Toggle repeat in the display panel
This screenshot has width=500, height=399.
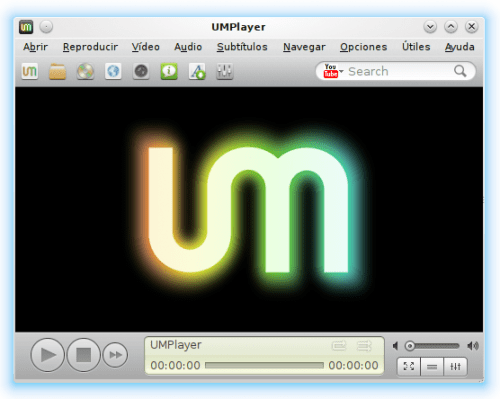pos(339,346)
